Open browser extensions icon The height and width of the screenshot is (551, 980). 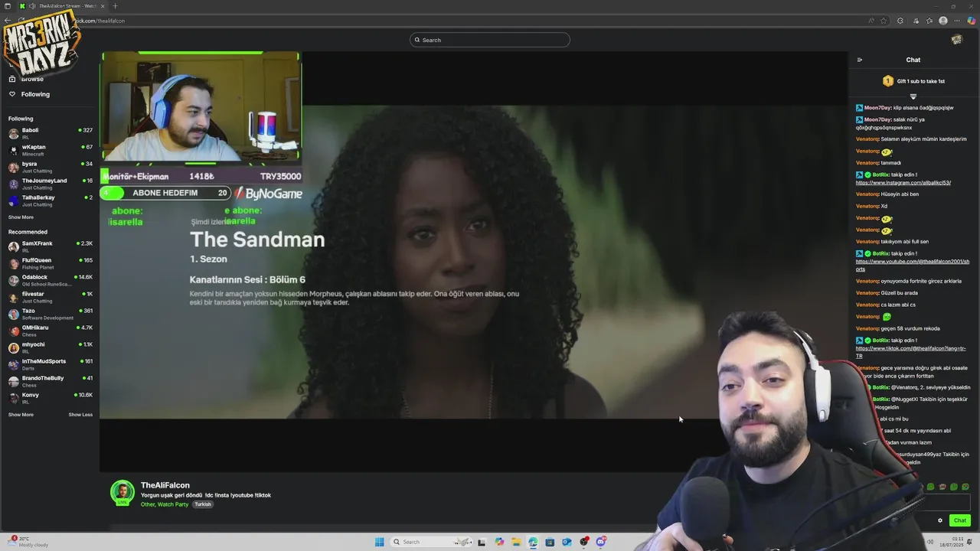pos(900,21)
